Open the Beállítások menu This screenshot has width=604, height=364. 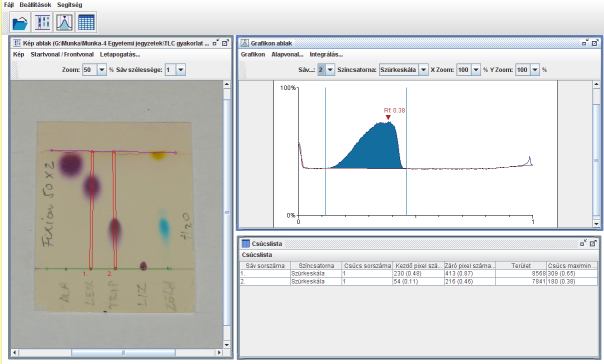coord(35,5)
